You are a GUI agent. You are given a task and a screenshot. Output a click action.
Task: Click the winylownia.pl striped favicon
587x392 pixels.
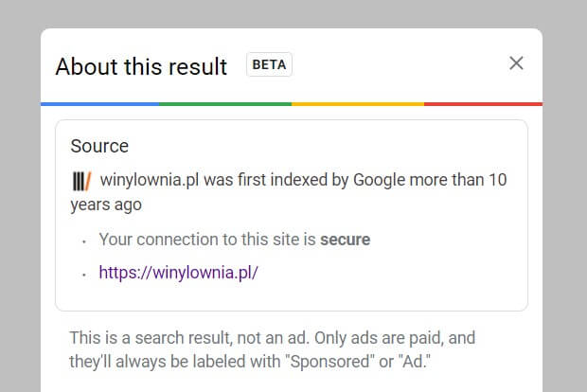point(81,181)
